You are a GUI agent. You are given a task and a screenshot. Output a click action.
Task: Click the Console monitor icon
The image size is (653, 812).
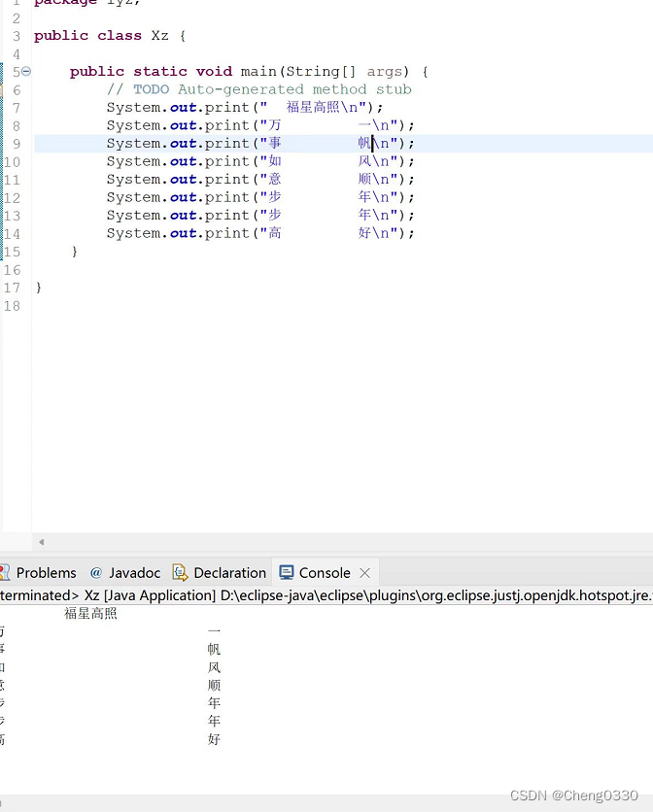tap(286, 573)
